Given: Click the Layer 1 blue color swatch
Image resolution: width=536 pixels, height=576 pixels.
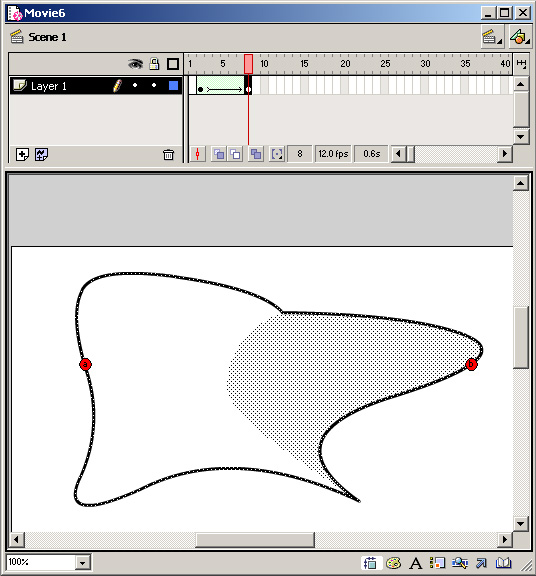Looking at the screenshot, I should [173, 86].
